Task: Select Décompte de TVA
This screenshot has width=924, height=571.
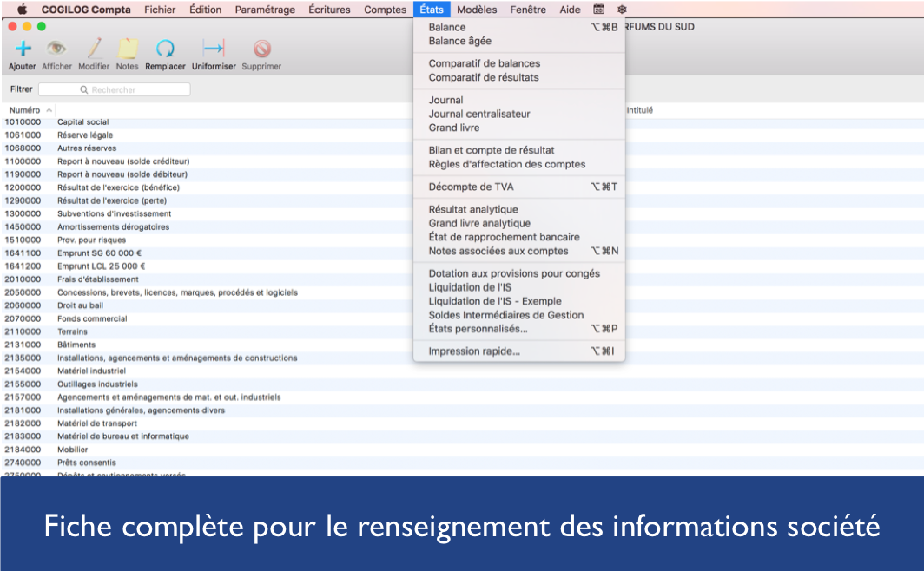Action: click(x=519, y=187)
